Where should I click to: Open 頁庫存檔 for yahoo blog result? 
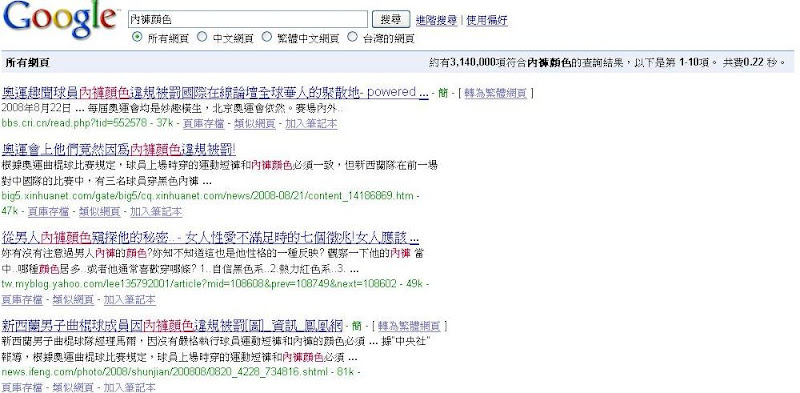(22, 300)
